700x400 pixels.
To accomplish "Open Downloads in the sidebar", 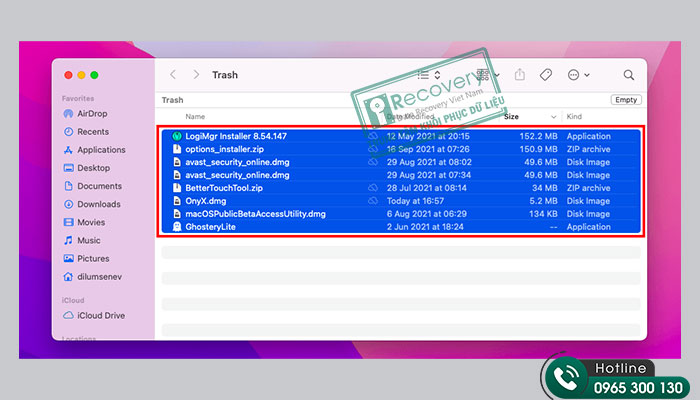I will pyautogui.click(x=92, y=204).
